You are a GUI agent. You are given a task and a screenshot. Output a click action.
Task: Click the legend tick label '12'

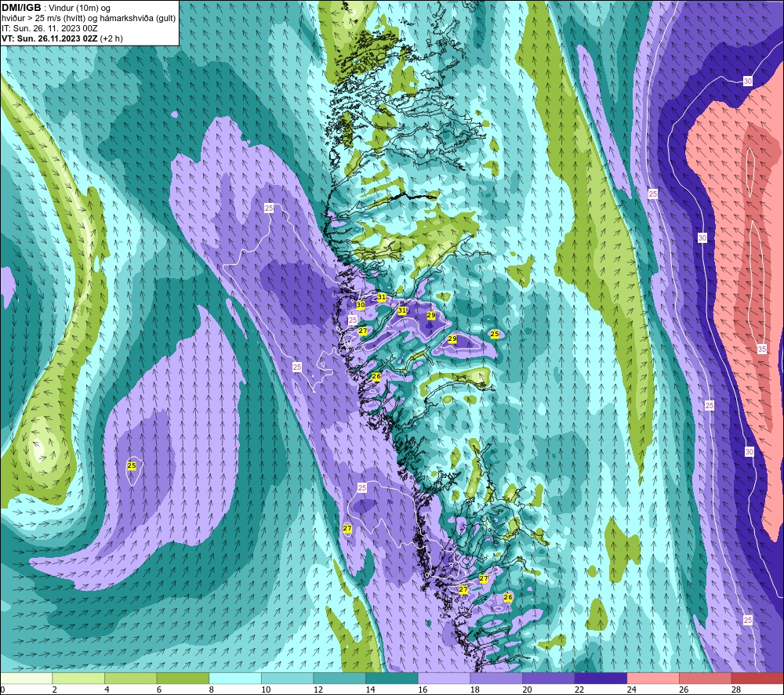[x=318, y=690]
